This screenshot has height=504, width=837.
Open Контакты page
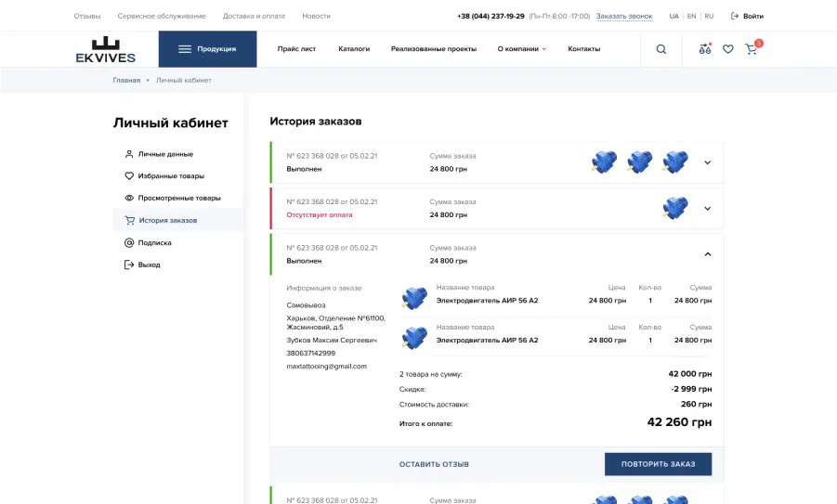pos(584,49)
